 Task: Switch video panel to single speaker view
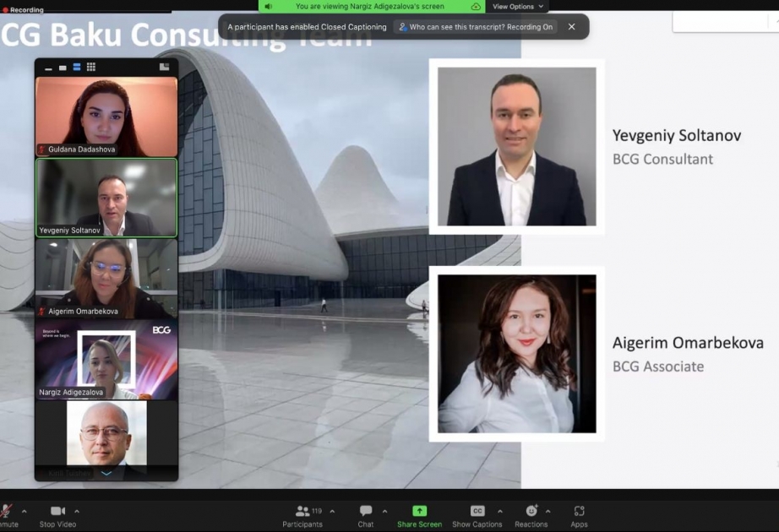(63, 68)
